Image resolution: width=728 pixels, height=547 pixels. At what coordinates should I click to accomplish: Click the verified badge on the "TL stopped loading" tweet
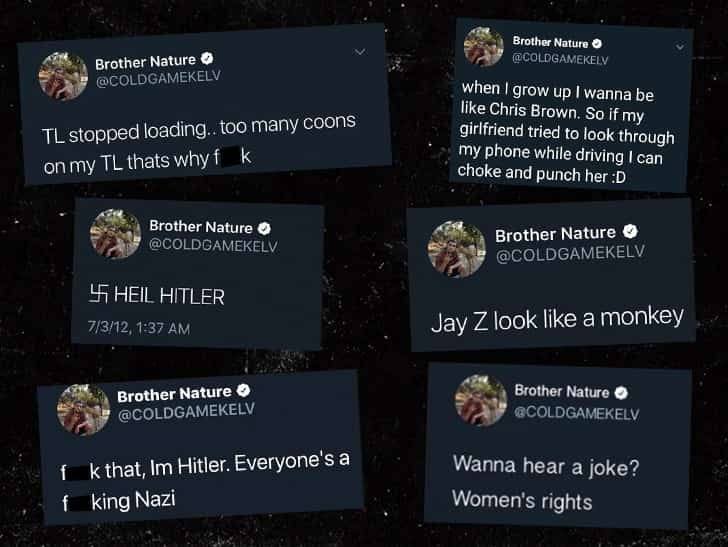pos(207,59)
